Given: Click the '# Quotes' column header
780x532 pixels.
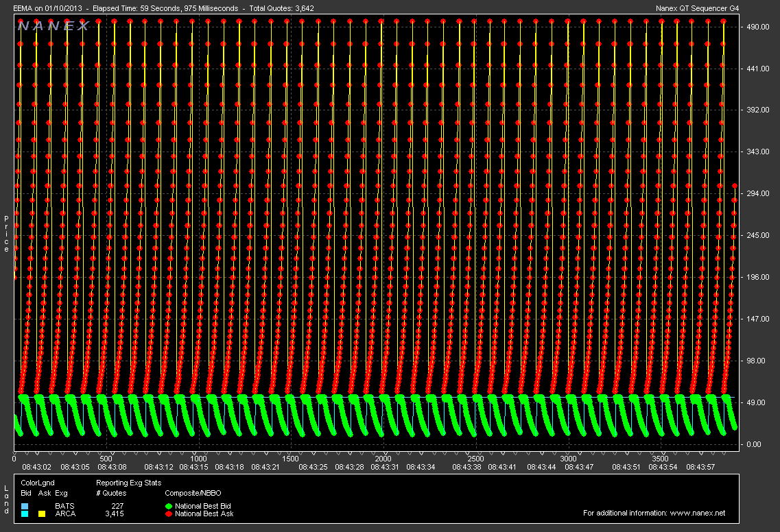Looking at the screenshot, I should pos(111,493).
